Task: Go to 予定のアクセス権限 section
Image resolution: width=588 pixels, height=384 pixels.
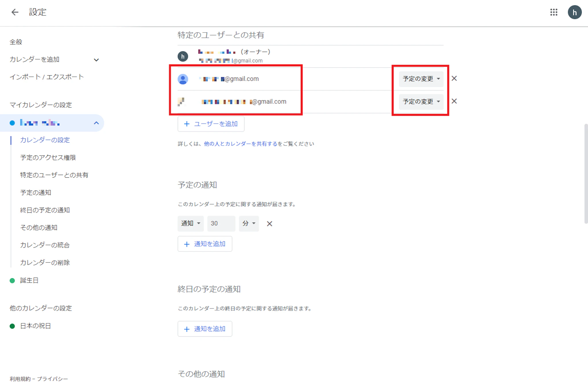Action: (x=48, y=158)
